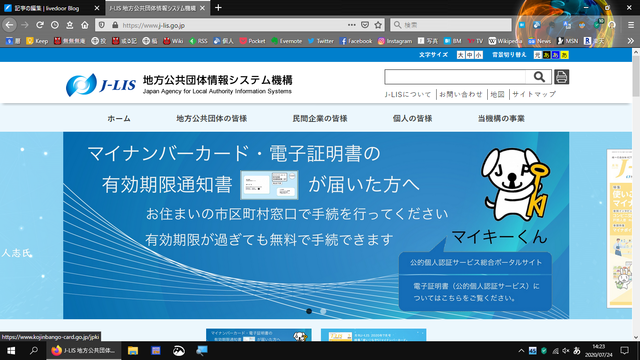Close the J-LIS tab
This screenshot has height=360, width=640.
(x=202, y=8)
